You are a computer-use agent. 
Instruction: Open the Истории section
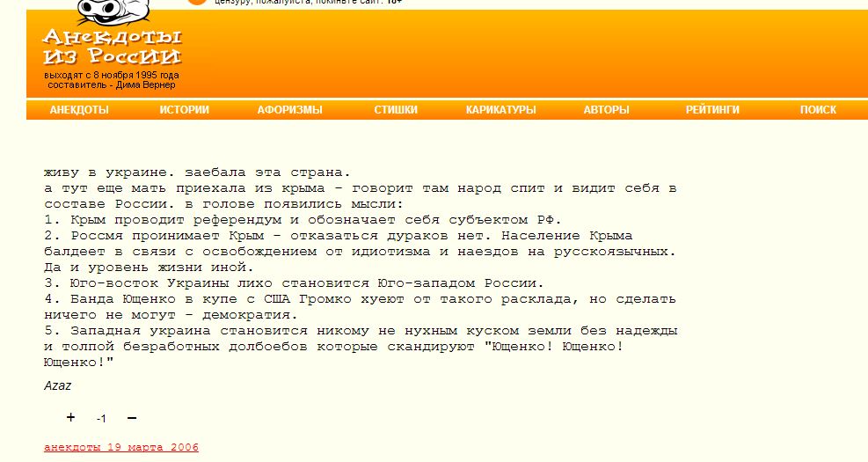point(185,110)
